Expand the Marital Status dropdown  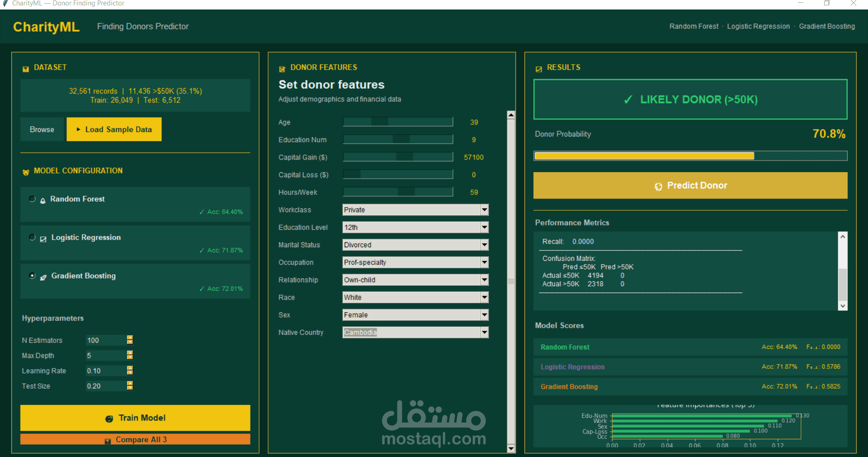coord(485,245)
